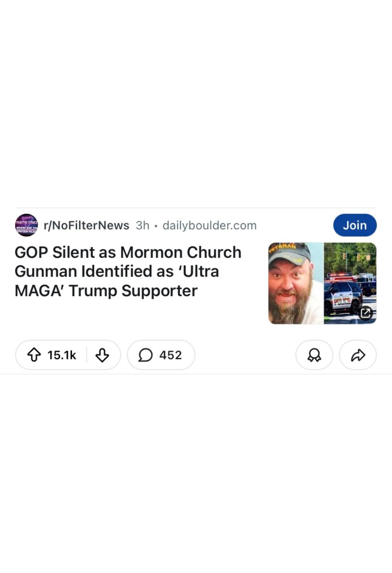The width and height of the screenshot is (392, 573).
Task: Open the r/NoFilterNews subreddit name link
Action: 86,225
